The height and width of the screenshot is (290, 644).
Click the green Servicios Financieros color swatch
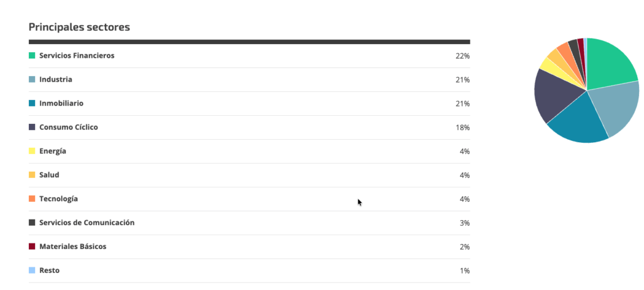click(x=32, y=55)
